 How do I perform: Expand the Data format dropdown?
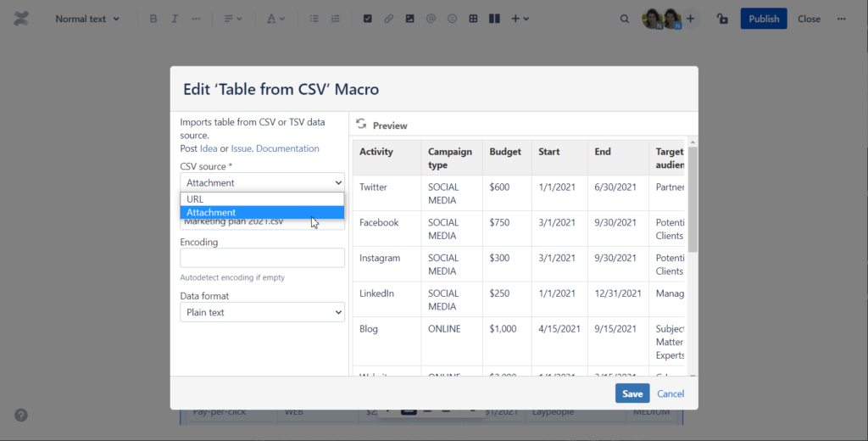pos(262,312)
